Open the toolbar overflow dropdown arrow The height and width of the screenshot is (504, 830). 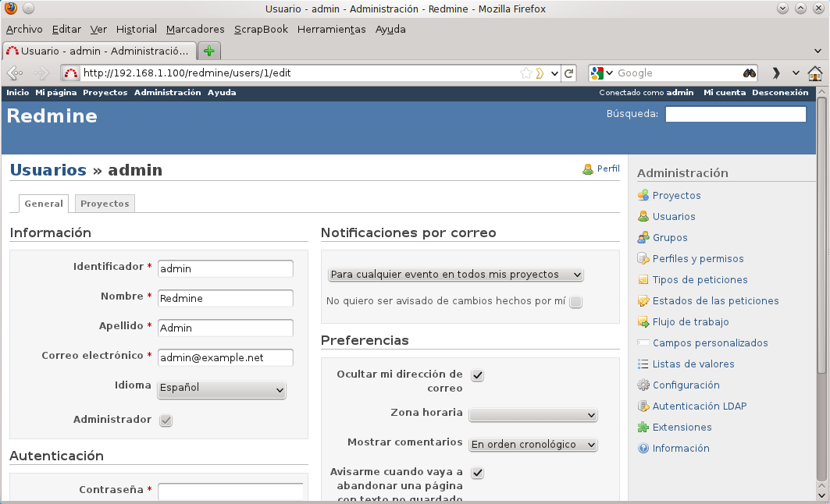(796, 73)
